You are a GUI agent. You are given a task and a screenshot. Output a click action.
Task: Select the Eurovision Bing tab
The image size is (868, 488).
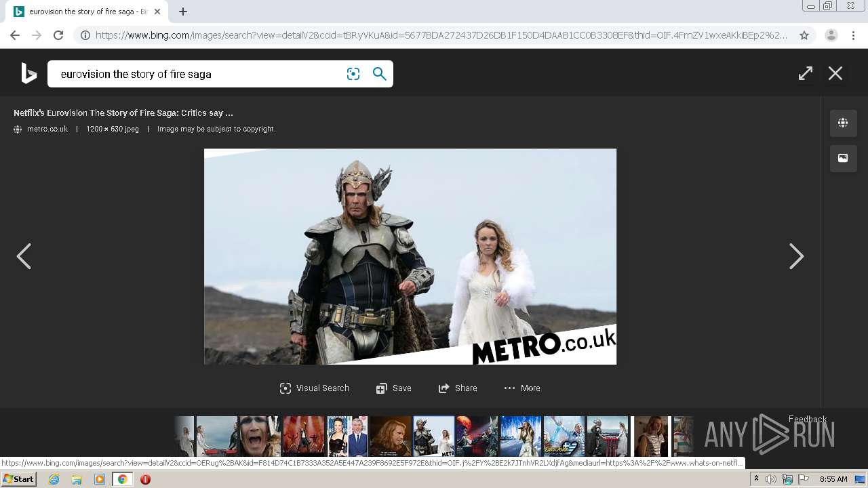[x=87, y=12]
